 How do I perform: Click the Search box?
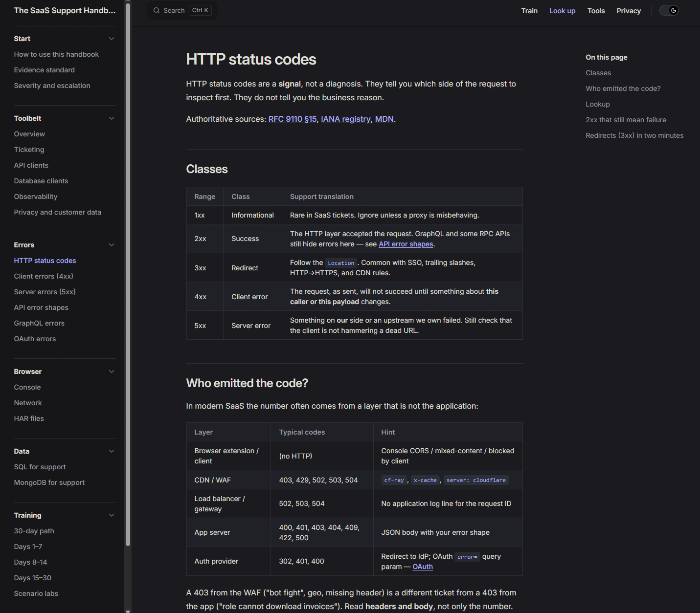pyautogui.click(x=182, y=10)
